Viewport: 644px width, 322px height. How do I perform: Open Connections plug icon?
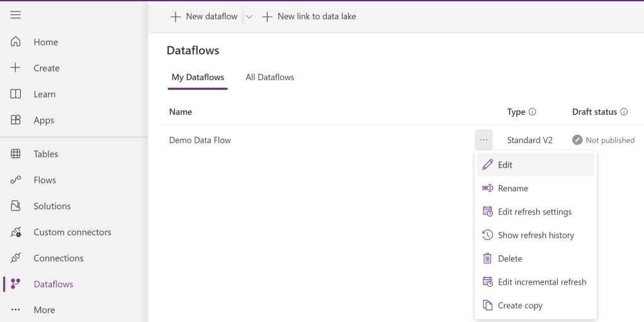[16, 258]
